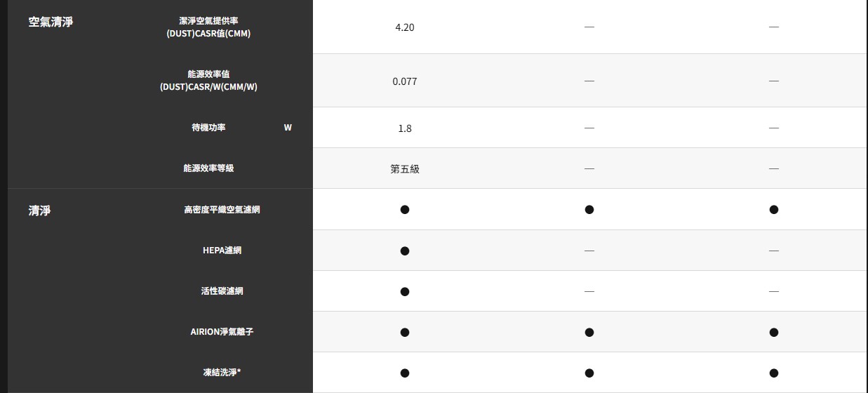Click the 清淨 section heading
Image resolution: width=868 pixels, height=393 pixels.
coord(39,210)
